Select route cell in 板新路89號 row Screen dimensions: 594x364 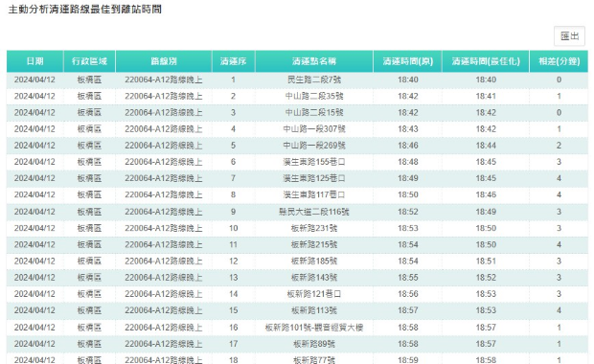tap(164, 344)
